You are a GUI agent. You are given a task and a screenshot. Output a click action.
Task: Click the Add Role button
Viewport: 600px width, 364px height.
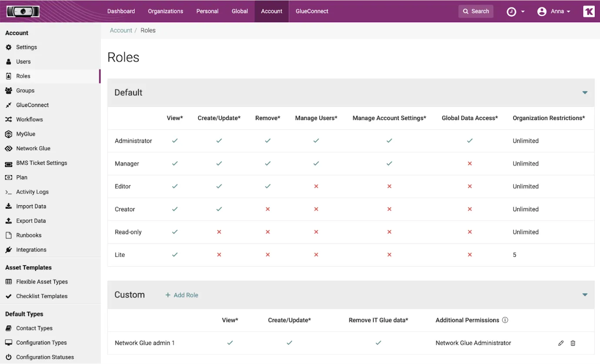point(182,295)
